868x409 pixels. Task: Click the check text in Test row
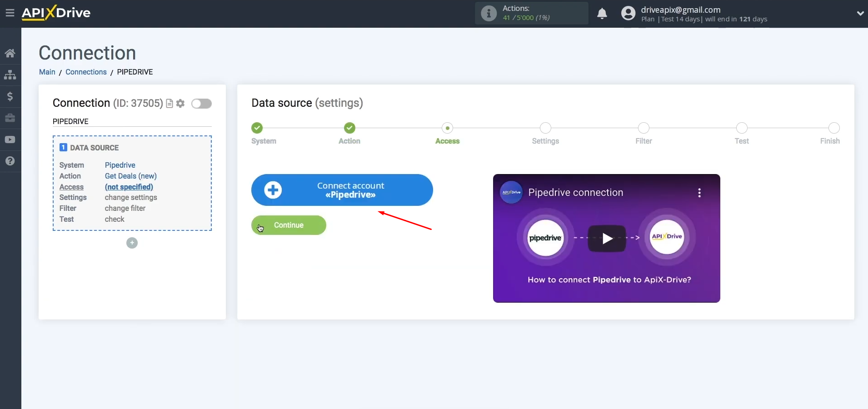coord(115,219)
